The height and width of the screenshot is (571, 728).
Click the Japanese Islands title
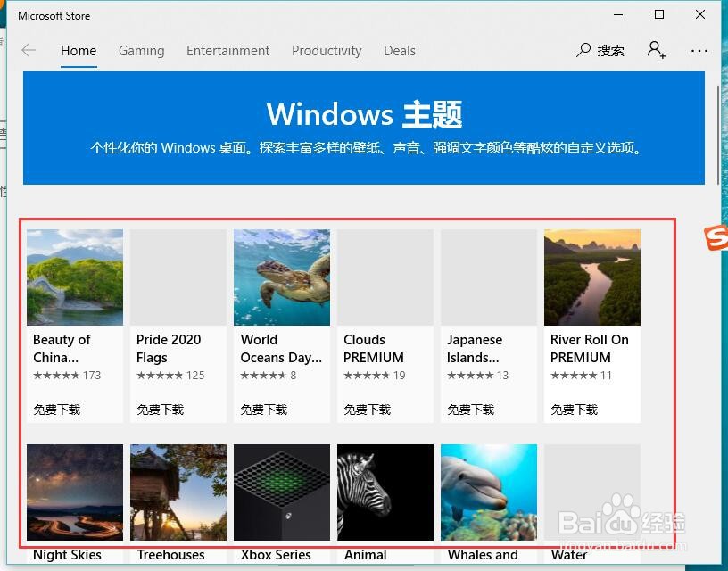475,349
